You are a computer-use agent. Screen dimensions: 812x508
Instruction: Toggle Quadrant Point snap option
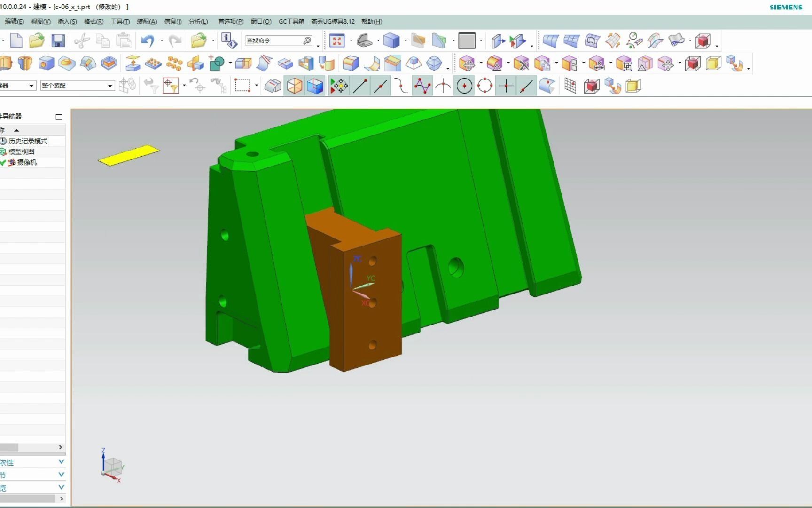[485, 86]
